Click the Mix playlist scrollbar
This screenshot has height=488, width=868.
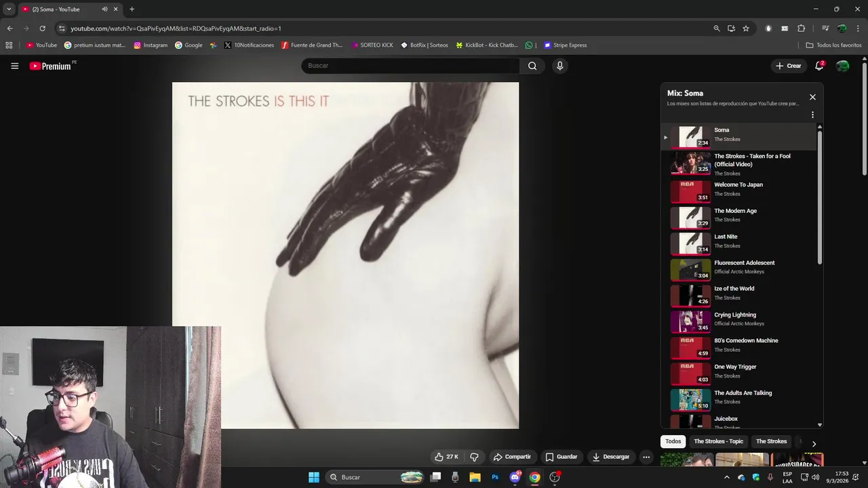pyautogui.click(x=819, y=197)
